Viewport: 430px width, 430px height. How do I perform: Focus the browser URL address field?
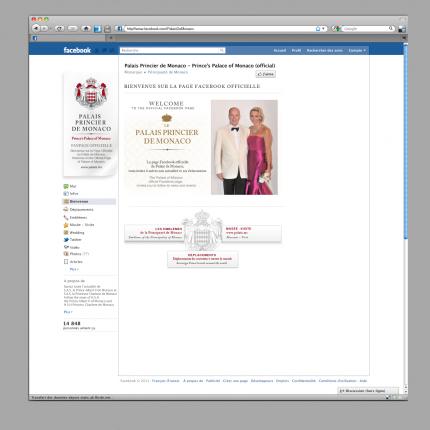click(220, 29)
